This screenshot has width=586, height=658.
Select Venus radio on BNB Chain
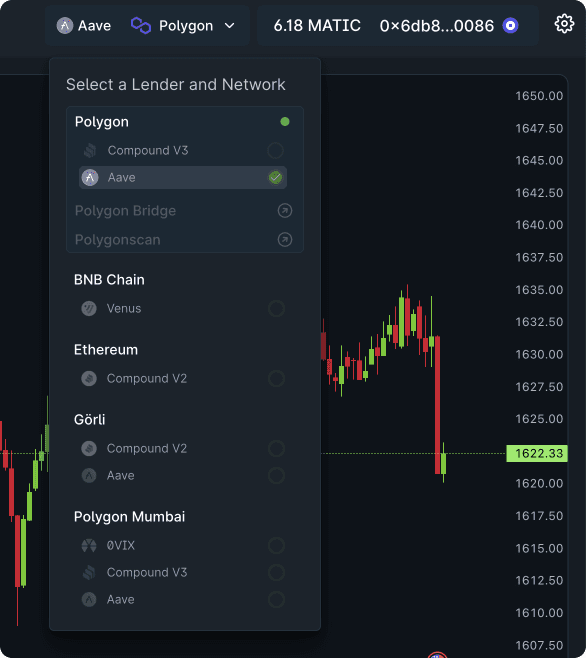(276, 308)
